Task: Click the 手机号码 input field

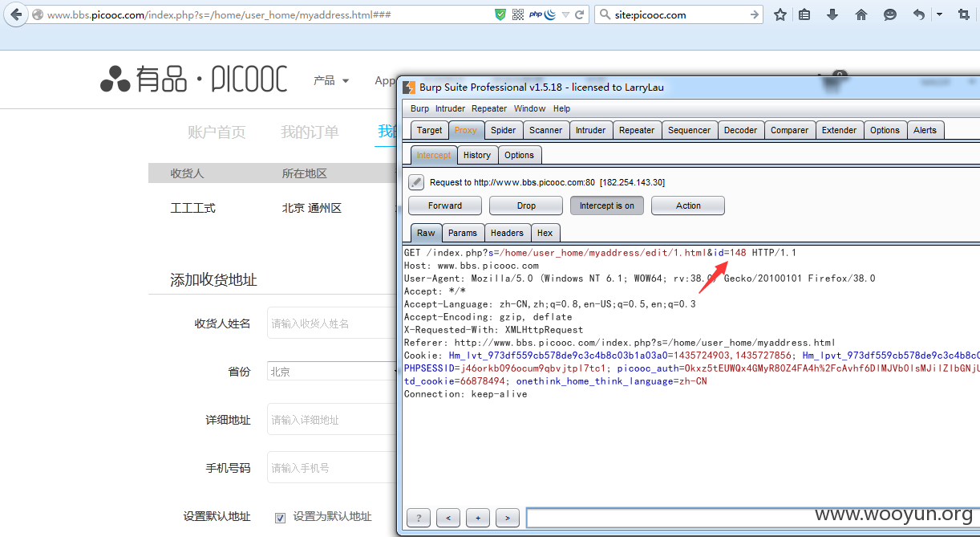Action: click(x=332, y=467)
